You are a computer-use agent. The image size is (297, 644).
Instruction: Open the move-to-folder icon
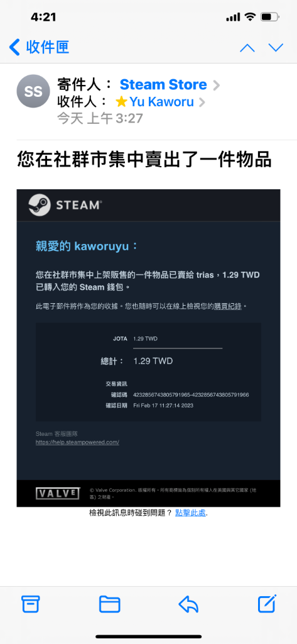(109, 604)
